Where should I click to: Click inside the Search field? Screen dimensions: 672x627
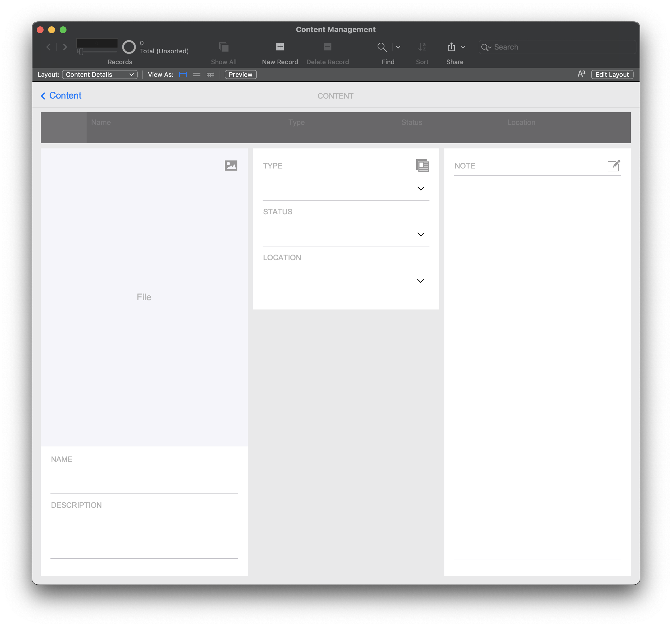click(x=557, y=47)
